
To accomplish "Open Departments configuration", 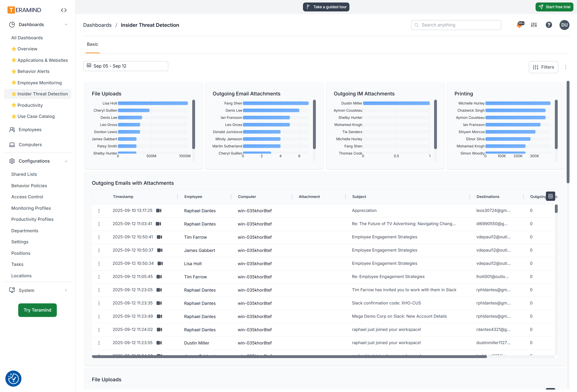I will (x=25, y=231).
